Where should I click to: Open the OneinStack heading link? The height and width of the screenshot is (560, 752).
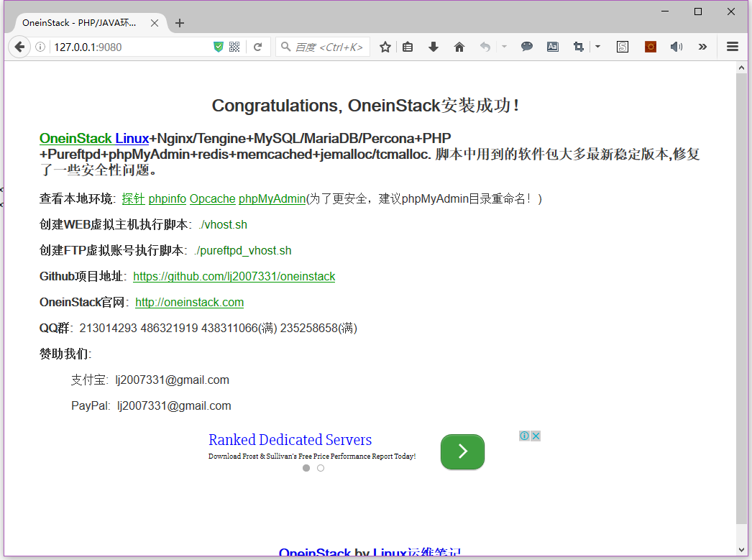[x=75, y=139]
